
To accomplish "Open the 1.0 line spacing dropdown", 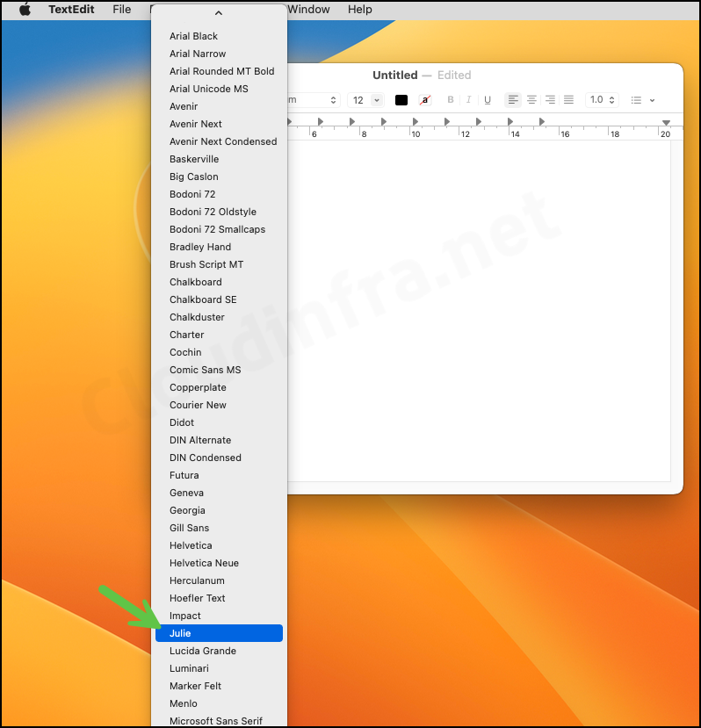I will (x=602, y=100).
